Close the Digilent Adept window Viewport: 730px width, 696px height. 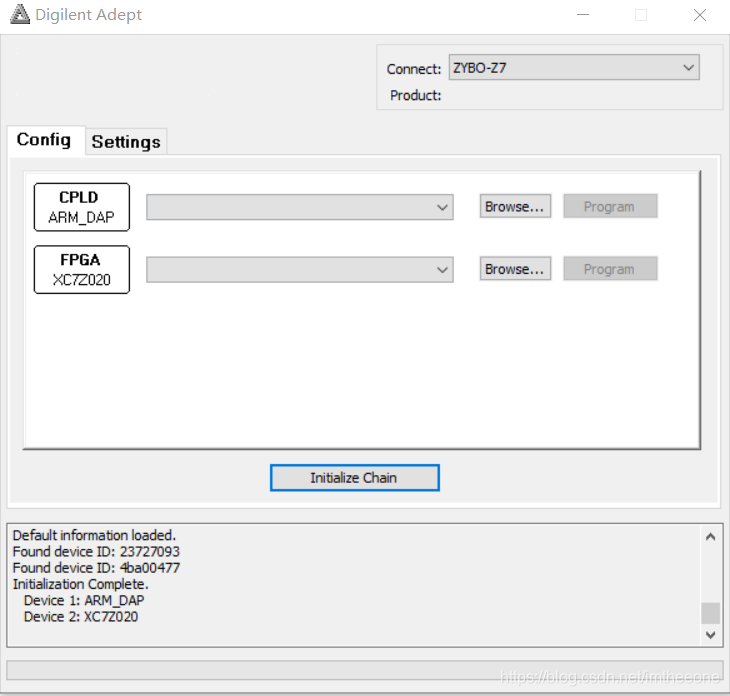(700, 15)
